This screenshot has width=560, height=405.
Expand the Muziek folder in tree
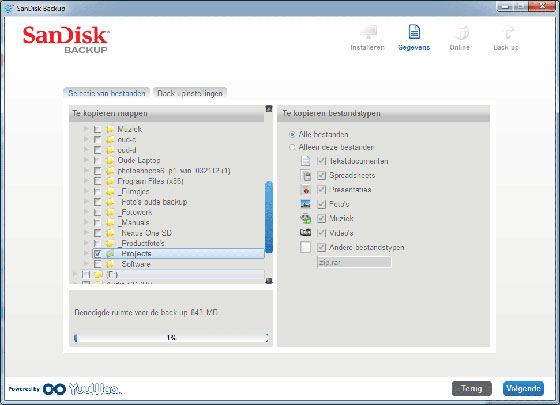pos(86,129)
